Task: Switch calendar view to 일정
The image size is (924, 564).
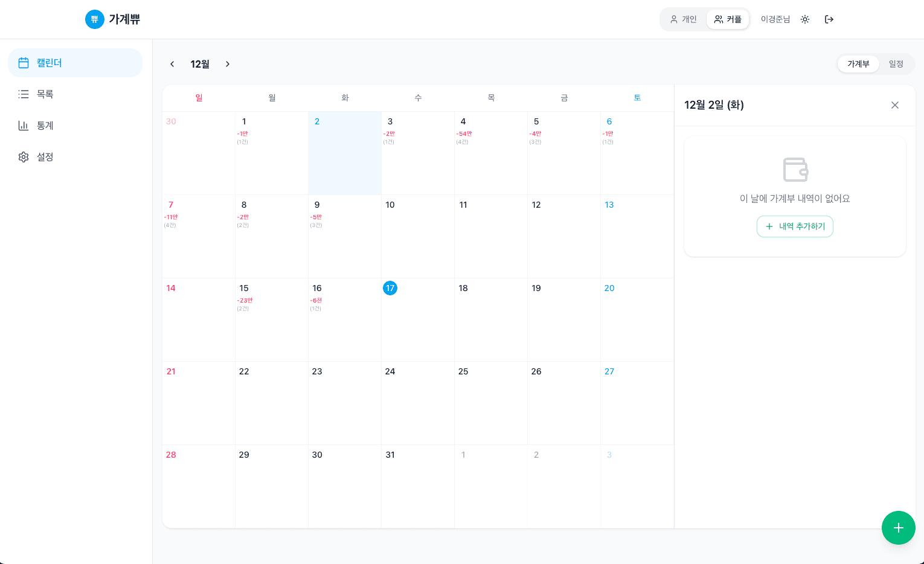Action: 896,64
